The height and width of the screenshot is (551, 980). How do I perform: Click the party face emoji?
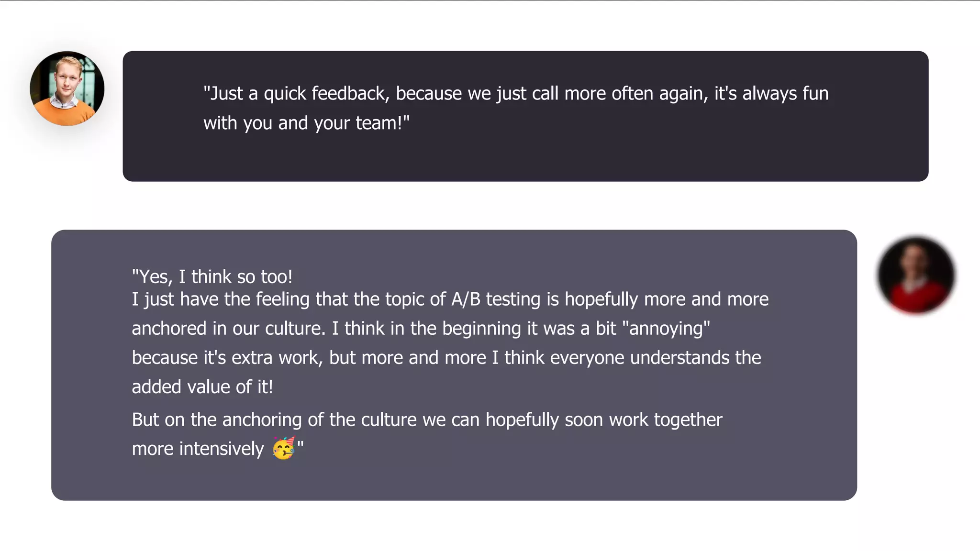coord(283,448)
